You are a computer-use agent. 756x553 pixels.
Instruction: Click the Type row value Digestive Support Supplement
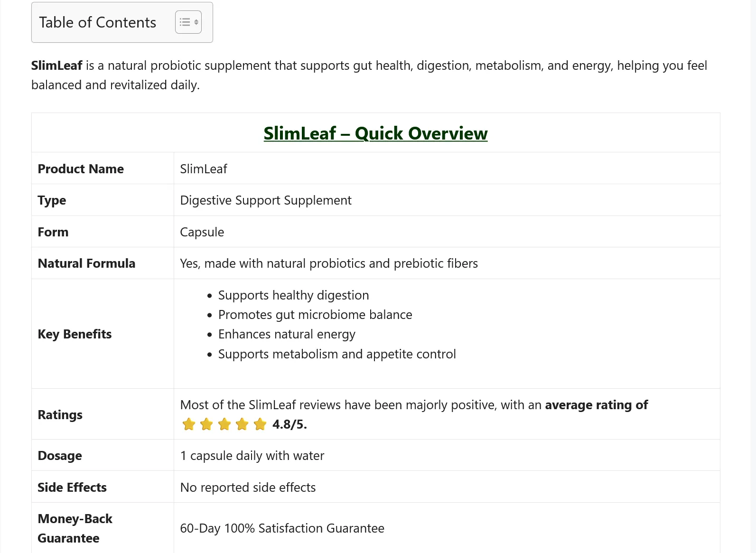(x=265, y=200)
